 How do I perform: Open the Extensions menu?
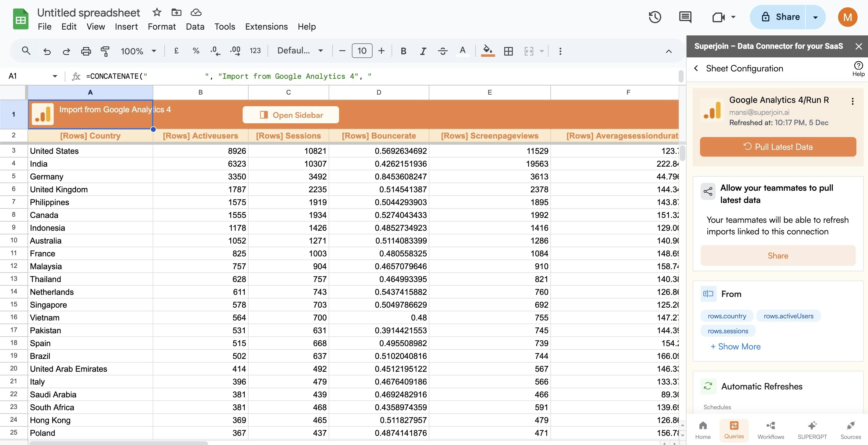[266, 27]
